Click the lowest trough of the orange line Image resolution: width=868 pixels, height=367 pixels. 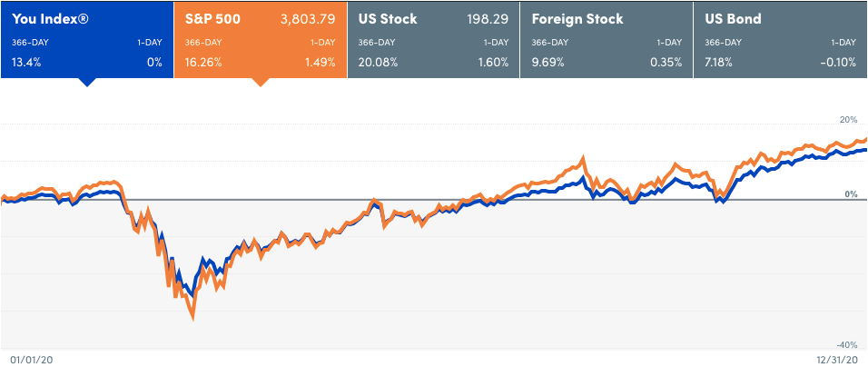point(193,317)
